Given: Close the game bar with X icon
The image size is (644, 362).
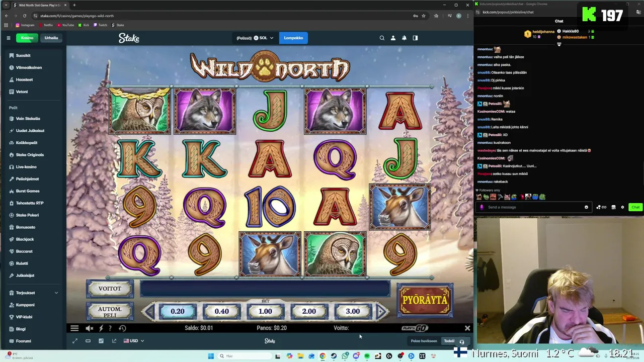Looking at the screenshot, I should pos(467,328).
